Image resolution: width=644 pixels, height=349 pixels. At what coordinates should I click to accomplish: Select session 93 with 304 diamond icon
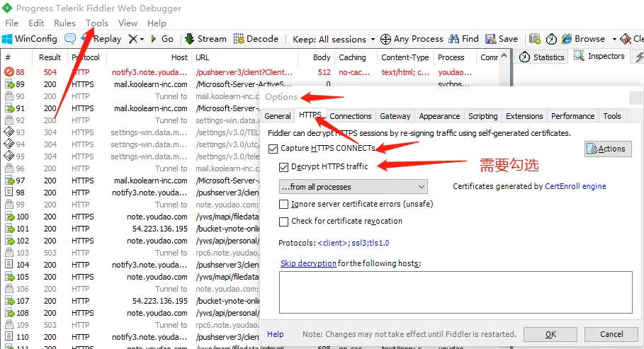pyautogui.click(x=9, y=132)
